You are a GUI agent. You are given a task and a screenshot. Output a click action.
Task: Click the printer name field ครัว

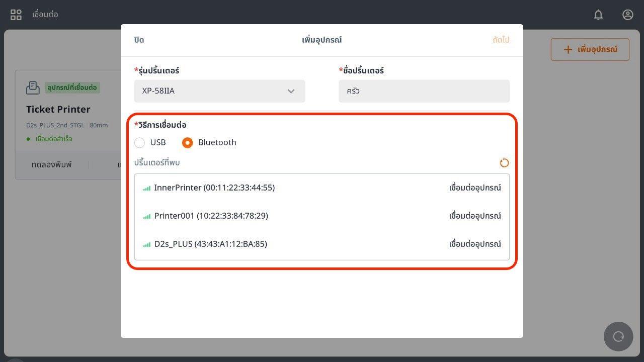pyautogui.click(x=424, y=91)
